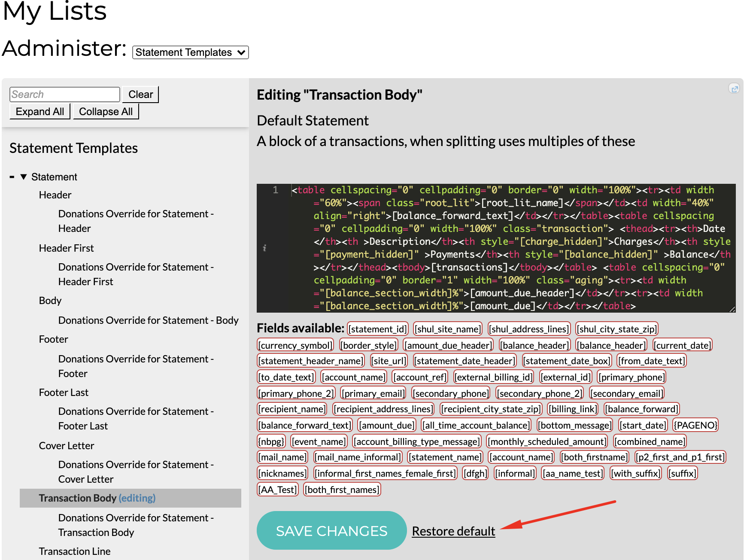Click Expand All button
Image resolution: width=753 pixels, height=560 pixels.
point(40,112)
